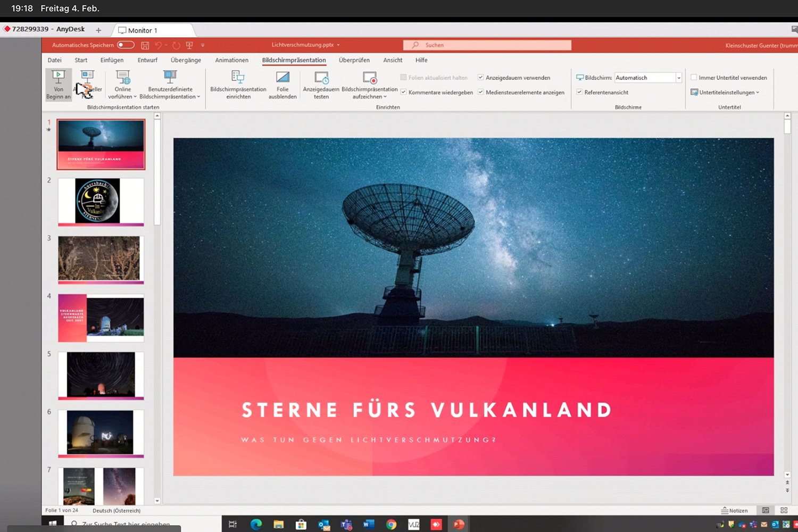Uncheck Anzeigedauern verwenden
This screenshot has height=532, width=798.
[480, 78]
